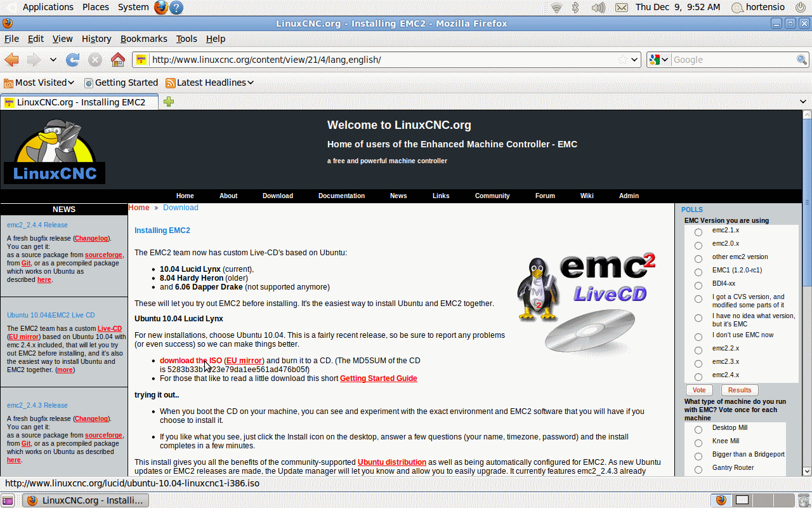Click in the Google search field

pyautogui.click(x=733, y=60)
